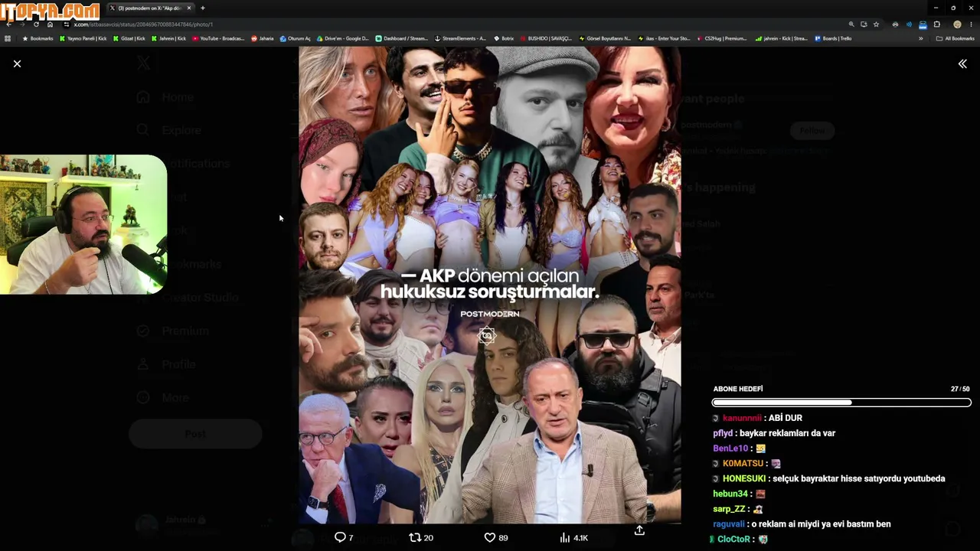Open the ikas - Enter Your Store bookmark
This screenshot has width=980, height=551.
pos(663,38)
